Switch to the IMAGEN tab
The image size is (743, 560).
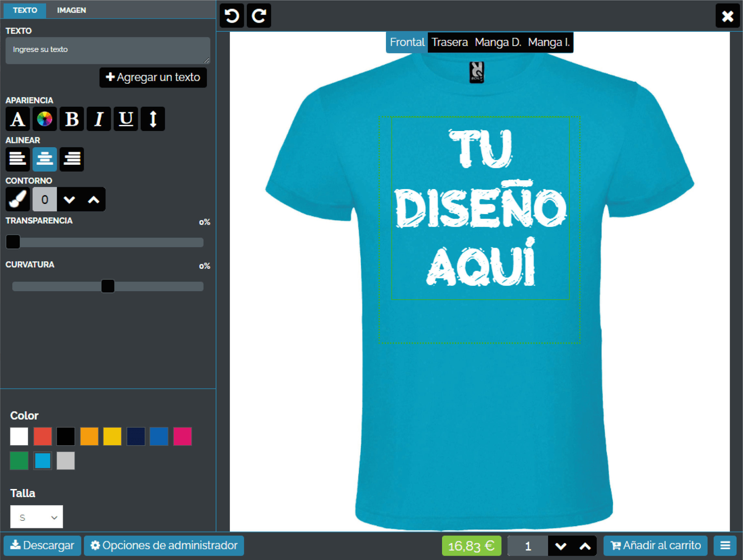pyautogui.click(x=71, y=10)
